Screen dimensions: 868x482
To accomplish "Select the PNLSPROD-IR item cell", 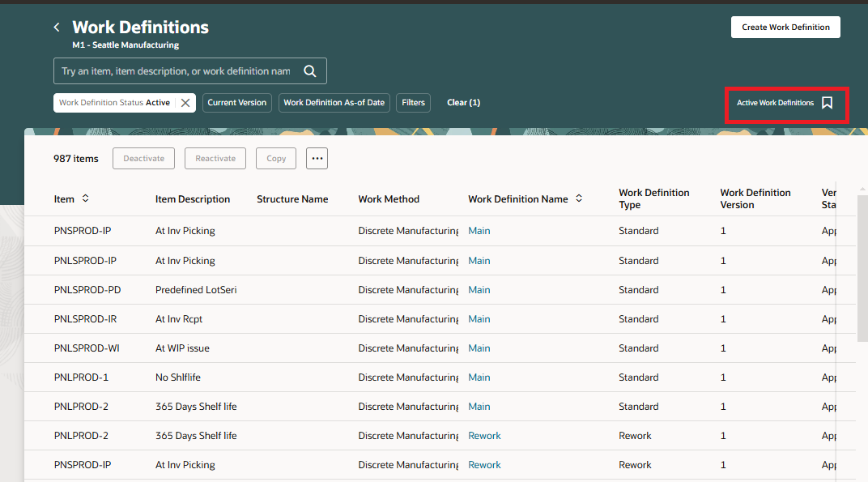I will pyautogui.click(x=85, y=319).
